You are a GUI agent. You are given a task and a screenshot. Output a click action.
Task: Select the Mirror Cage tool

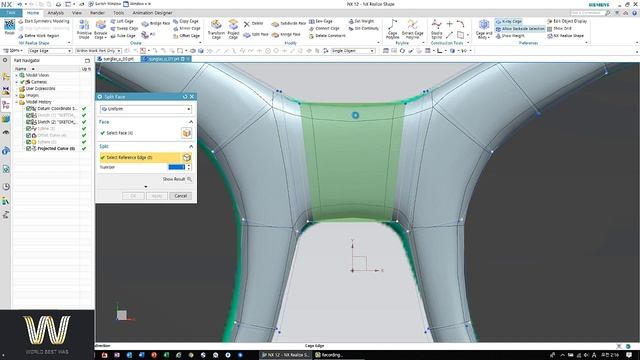(187, 29)
